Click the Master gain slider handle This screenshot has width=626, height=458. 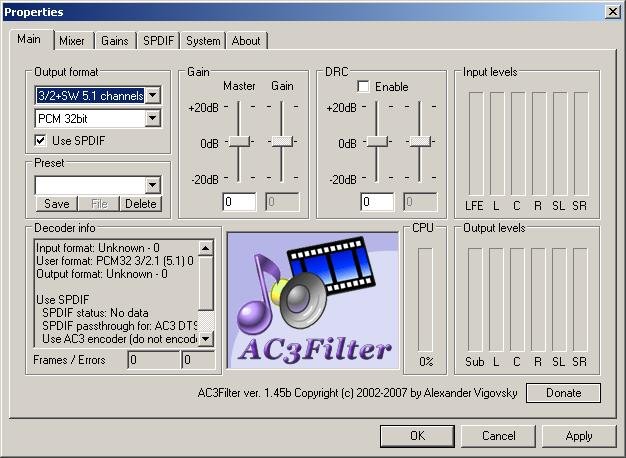coord(239,141)
